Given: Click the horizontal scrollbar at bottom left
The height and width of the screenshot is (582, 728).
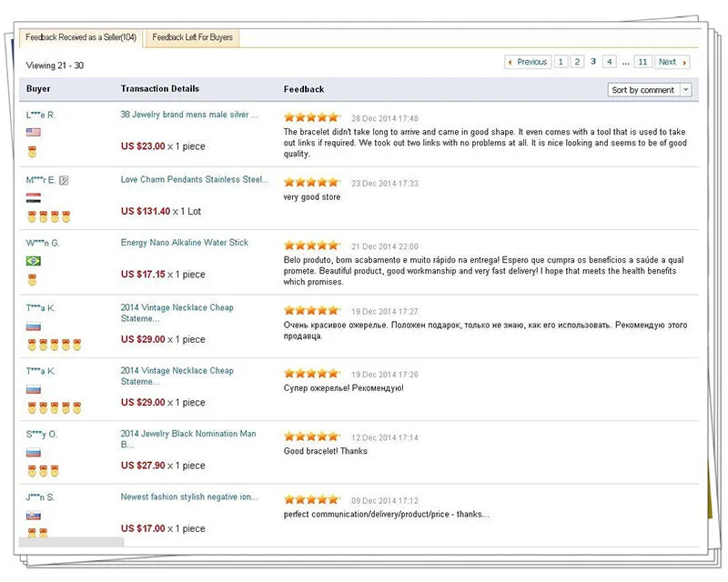Looking at the screenshot, I should click(73, 542).
